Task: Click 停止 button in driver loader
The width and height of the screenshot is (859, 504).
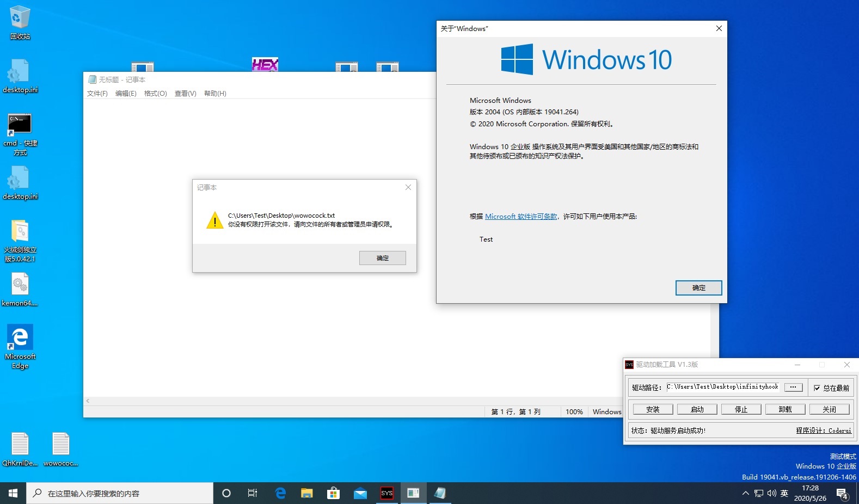Action: (741, 409)
